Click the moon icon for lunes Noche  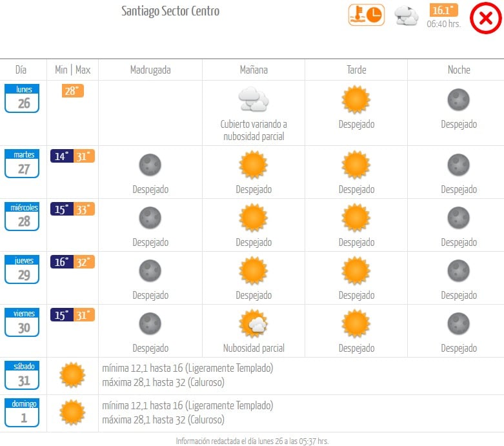click(x=459, y=99)
